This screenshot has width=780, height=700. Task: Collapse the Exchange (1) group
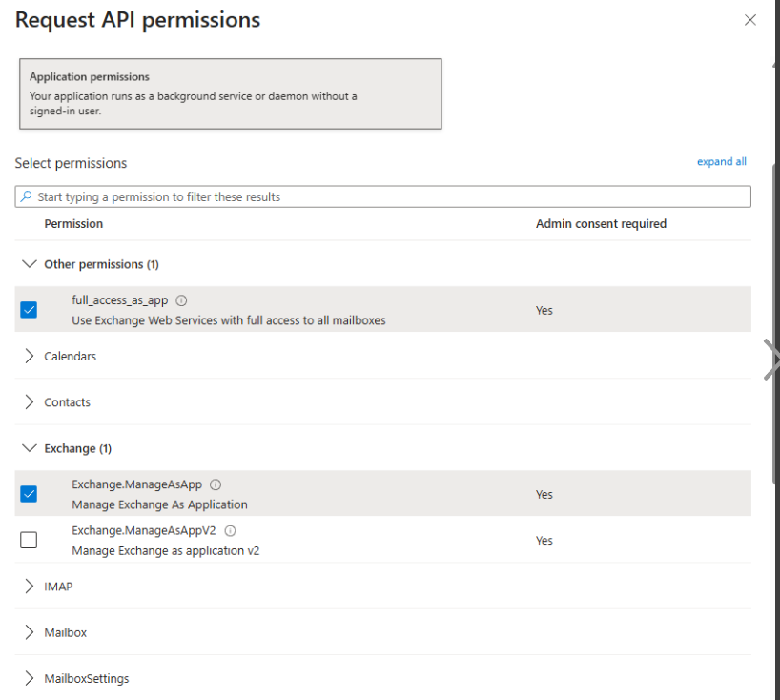[x=30, y=447]
